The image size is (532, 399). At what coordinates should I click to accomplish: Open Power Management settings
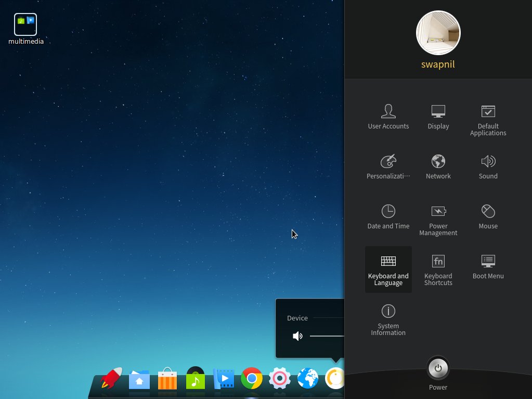tap(438, 219)
